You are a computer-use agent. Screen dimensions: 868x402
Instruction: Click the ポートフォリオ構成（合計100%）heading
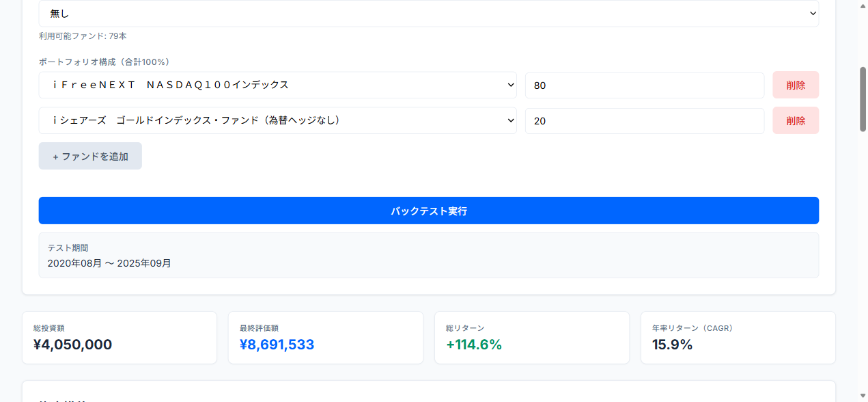[104, 62]
